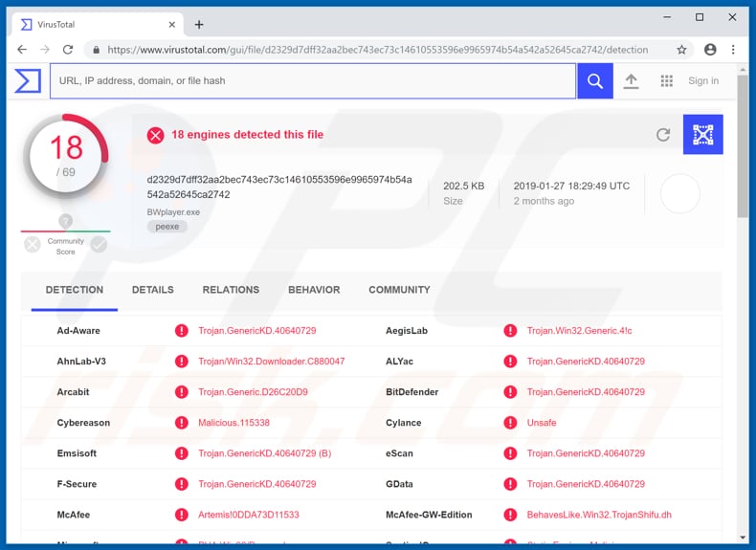Click the reanalyze refresh icon
The width and height of the screenshot is (756, 550).
tap(663, 135)
